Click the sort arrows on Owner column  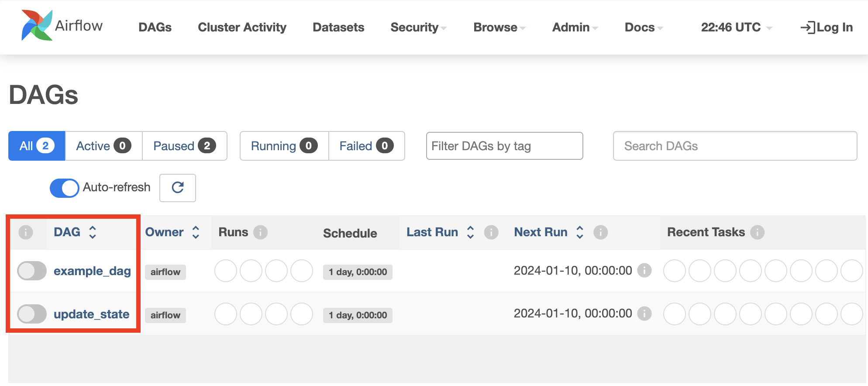click(196, 232)
